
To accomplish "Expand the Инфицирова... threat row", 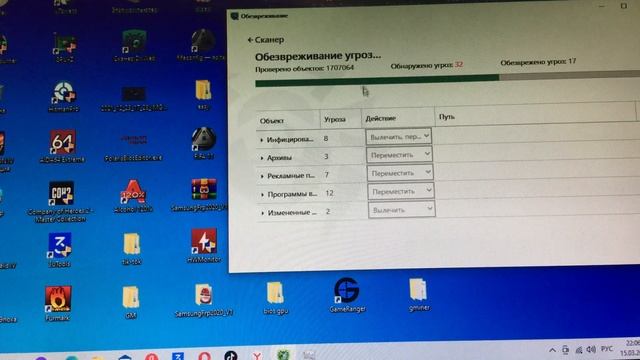I will (x=262, y=140).
